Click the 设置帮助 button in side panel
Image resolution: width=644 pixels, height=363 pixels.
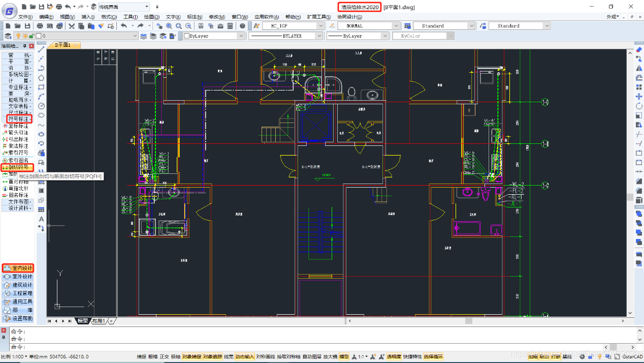coord(18,318)
